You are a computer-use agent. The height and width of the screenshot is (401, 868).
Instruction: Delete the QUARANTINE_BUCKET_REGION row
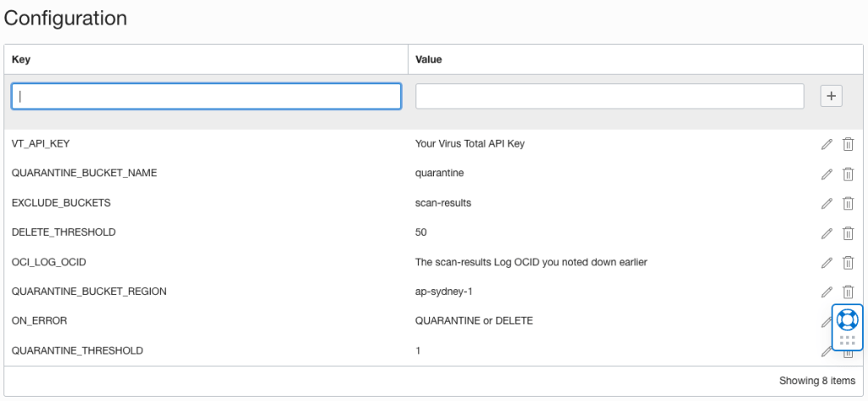[848, 292]
